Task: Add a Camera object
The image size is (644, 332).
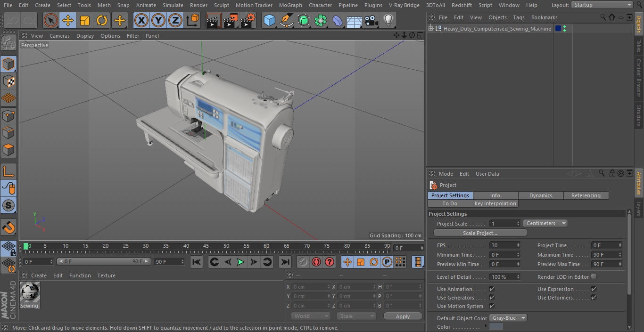Action: click(371, 20)
